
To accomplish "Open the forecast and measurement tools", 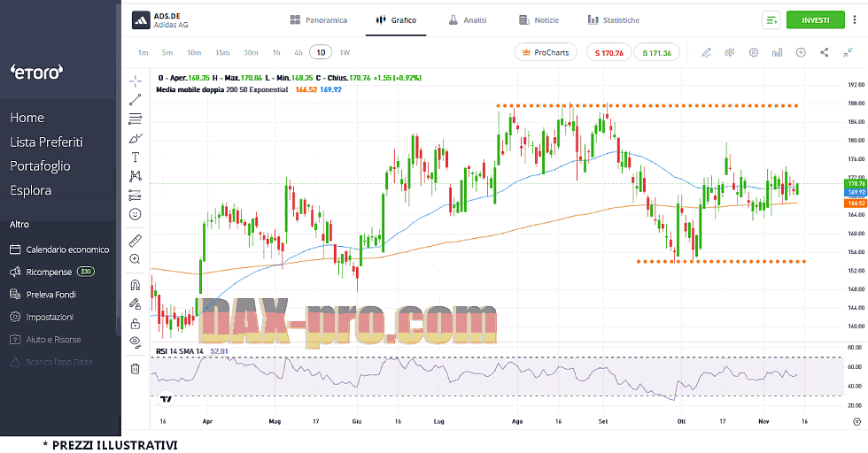I will point(135,195).
